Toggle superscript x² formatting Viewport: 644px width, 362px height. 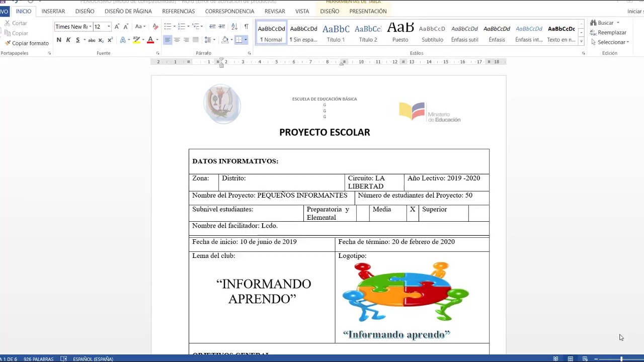(x=110, y=40)
